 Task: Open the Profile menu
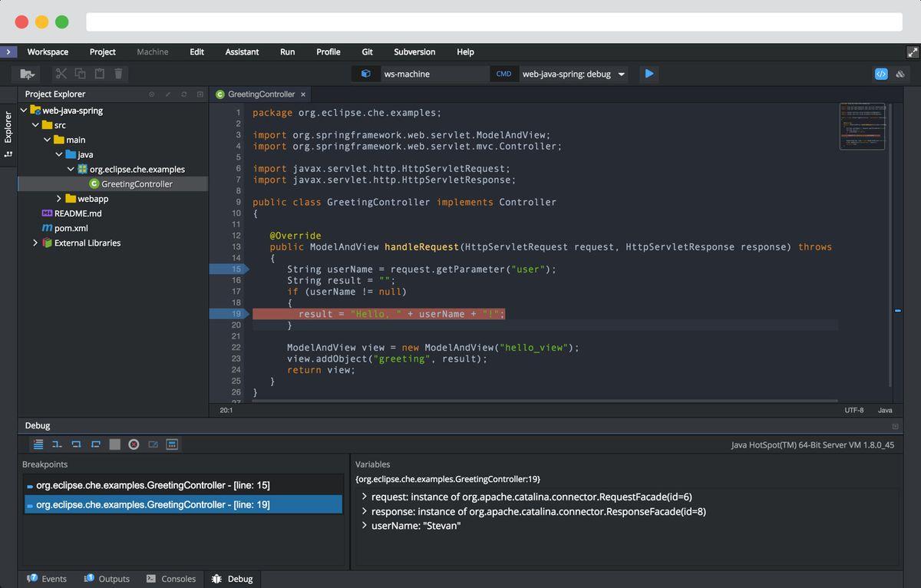(328, 52)
